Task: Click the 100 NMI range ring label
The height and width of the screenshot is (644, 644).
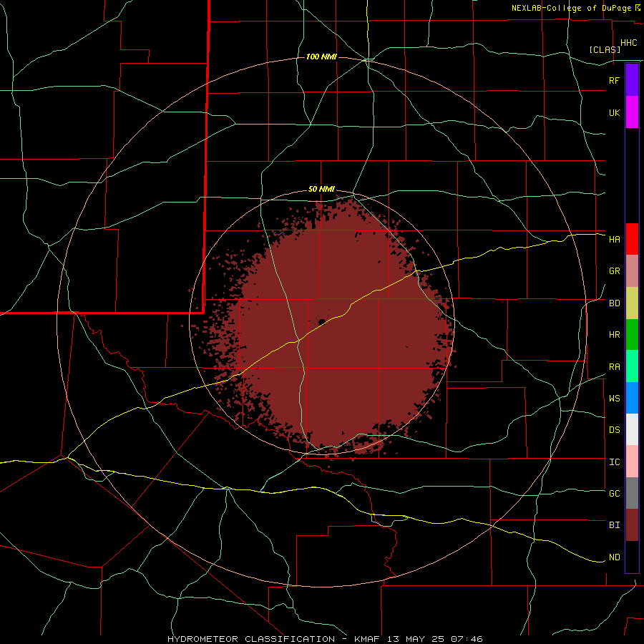Action: (321, 57)
